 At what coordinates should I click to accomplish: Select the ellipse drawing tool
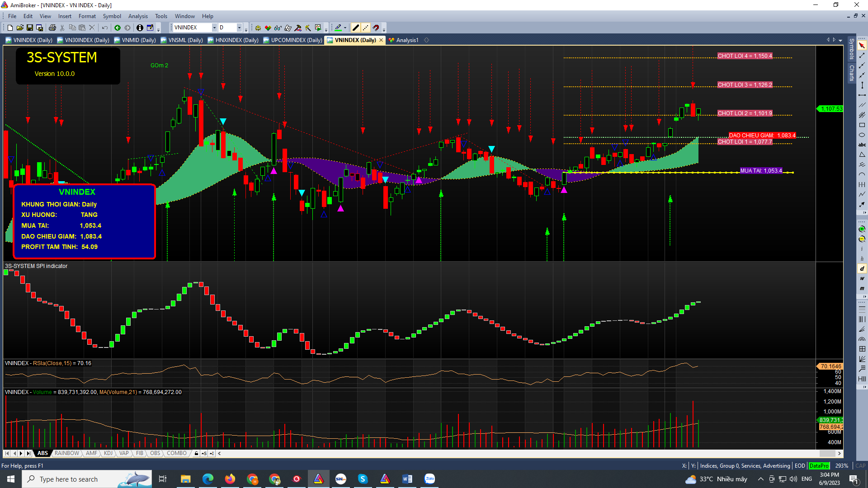tap(862, 135)
